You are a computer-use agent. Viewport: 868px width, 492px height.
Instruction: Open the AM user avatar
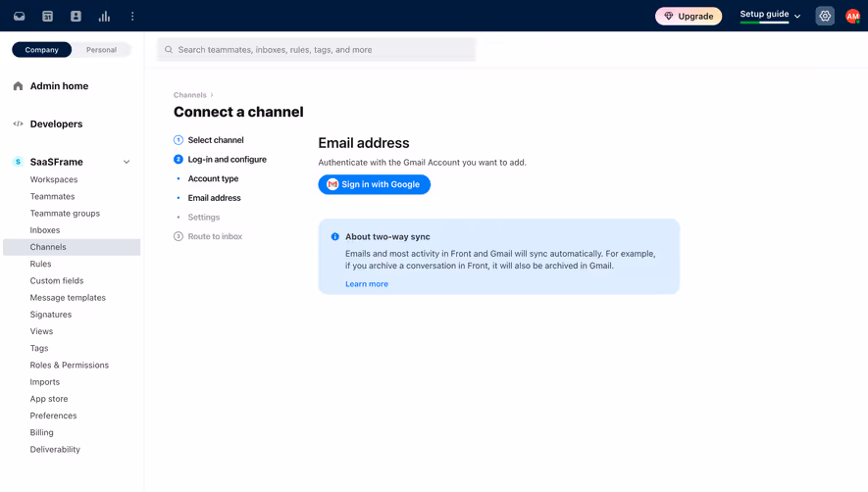click(852, 17)
